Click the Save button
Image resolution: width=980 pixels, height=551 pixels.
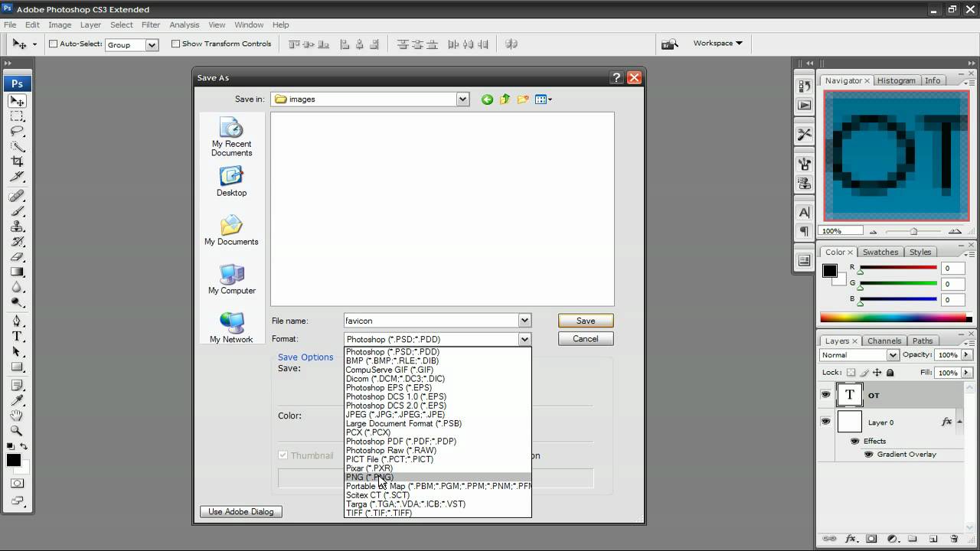[586, 321]
